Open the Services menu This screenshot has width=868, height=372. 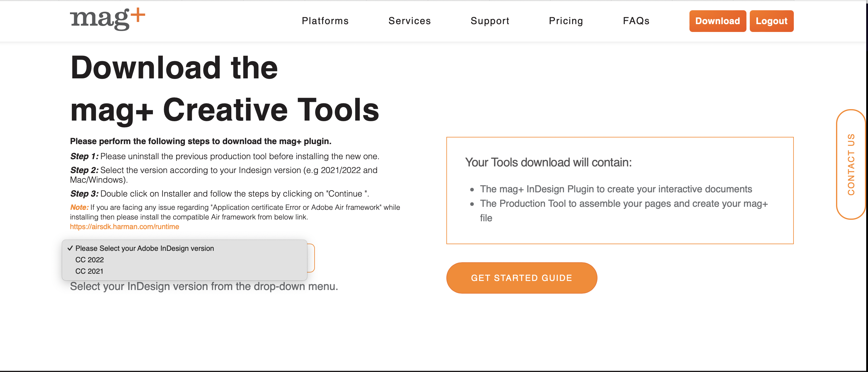pyautogui.click(x=409, y=21)
